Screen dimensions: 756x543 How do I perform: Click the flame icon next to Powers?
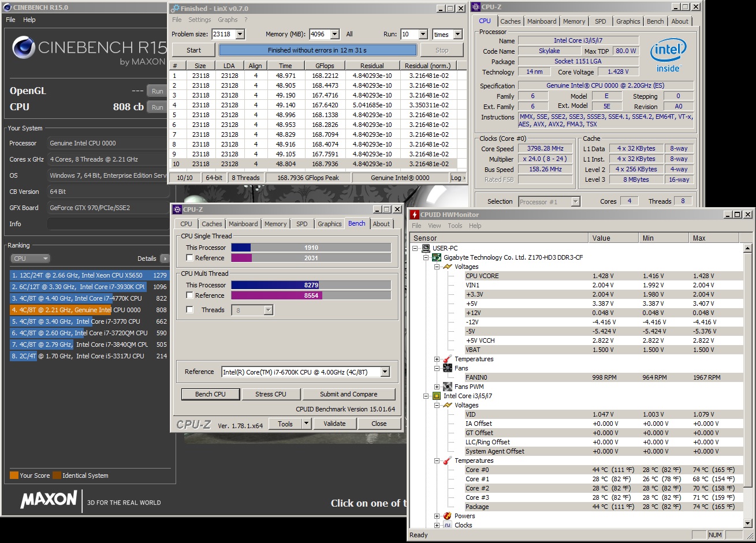(448, 516)
